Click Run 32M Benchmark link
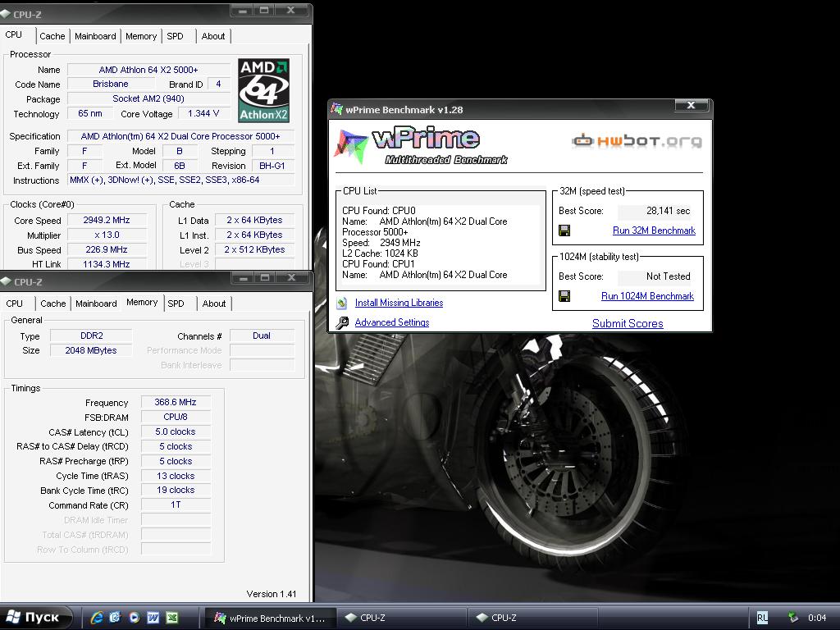Image resolution: width=840 pixels, height=630 pixels. tap(654, 231)
